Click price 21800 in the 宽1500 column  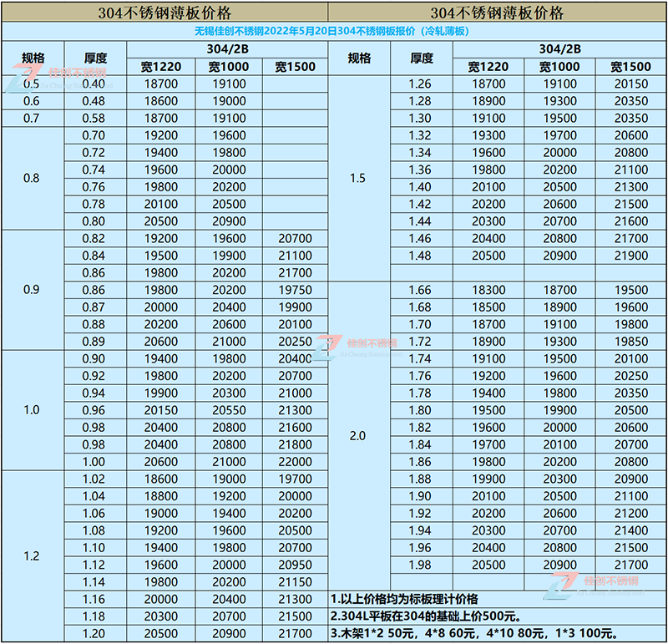pyautogui.click(x=296, y=444)
